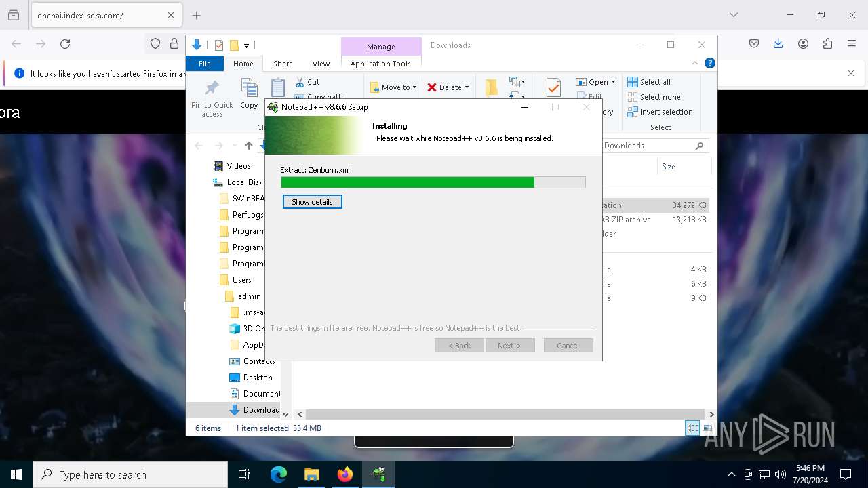The height and width of the screenshot is (488, 868).
Task: Open the list all tabs dropdown
Action: (733, 15)
